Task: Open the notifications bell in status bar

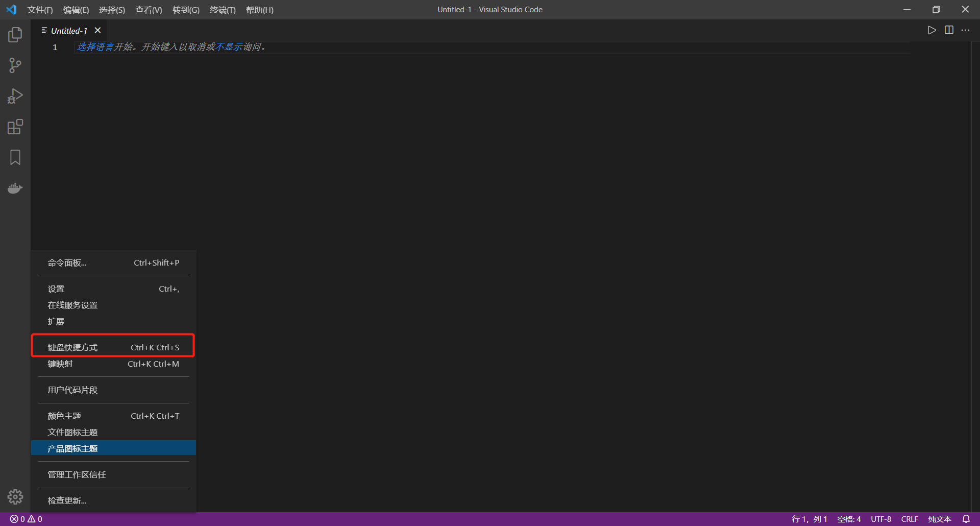Action: [x=966, y=519]
